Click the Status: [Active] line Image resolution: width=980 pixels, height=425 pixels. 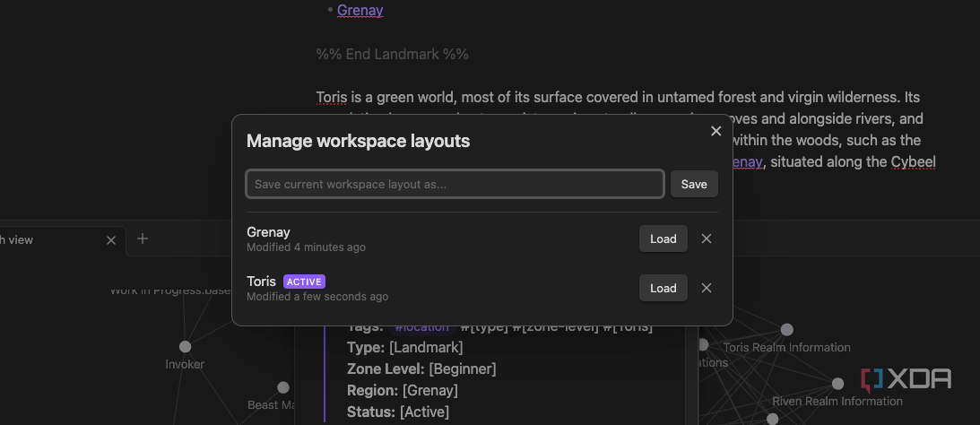tap(398, 412)
